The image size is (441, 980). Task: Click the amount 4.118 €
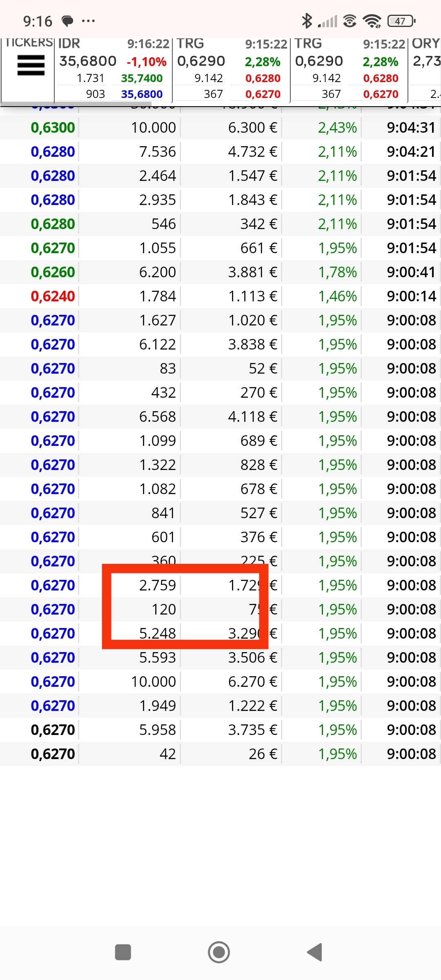click(x=253, y=417)
